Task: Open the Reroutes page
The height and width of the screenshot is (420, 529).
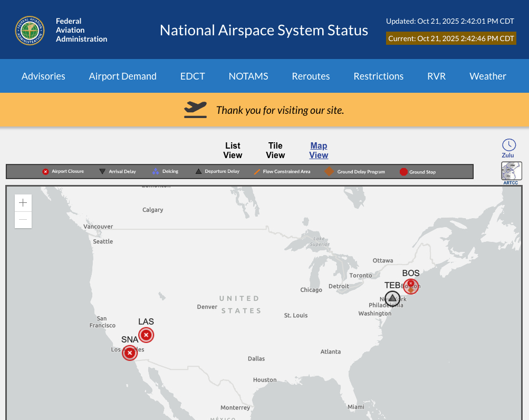Action: click(x=311, y=76)
